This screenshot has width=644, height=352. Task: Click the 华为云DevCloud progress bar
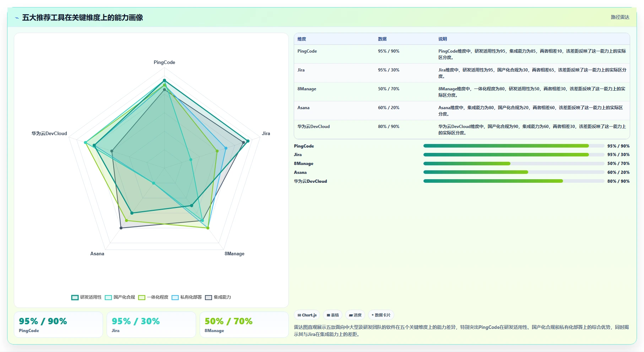pos(514,181)
